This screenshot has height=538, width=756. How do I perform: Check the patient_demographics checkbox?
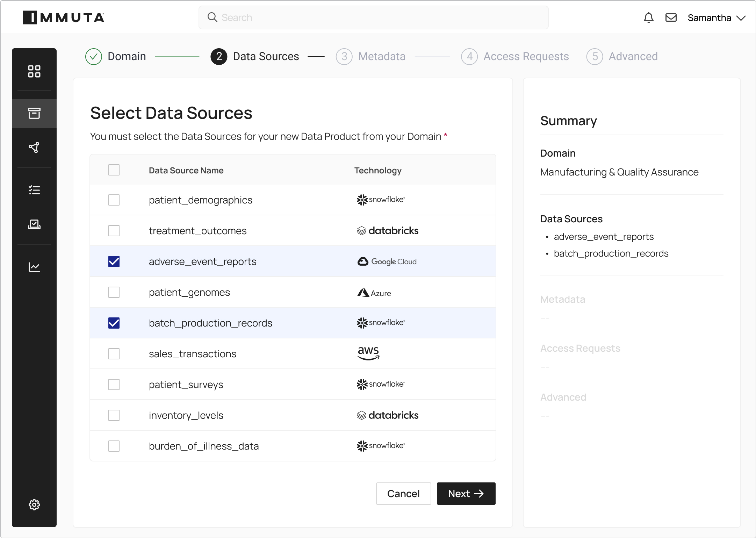(114, 200)
